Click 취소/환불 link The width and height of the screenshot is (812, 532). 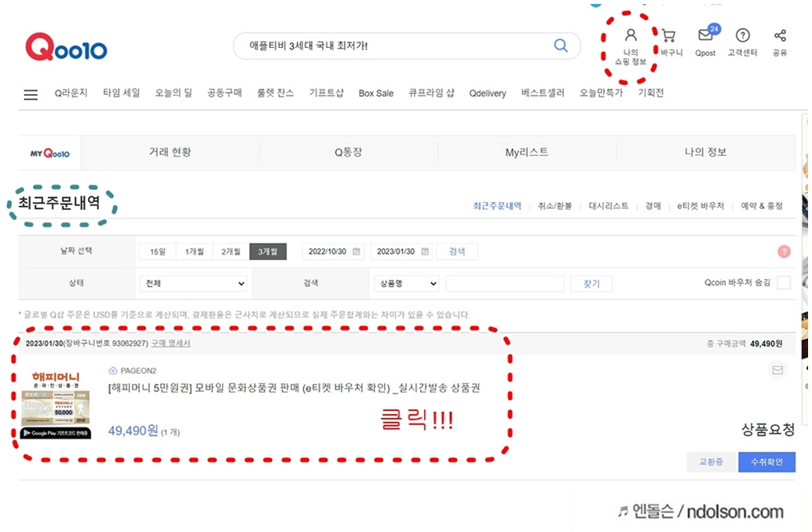coord(554,206)
